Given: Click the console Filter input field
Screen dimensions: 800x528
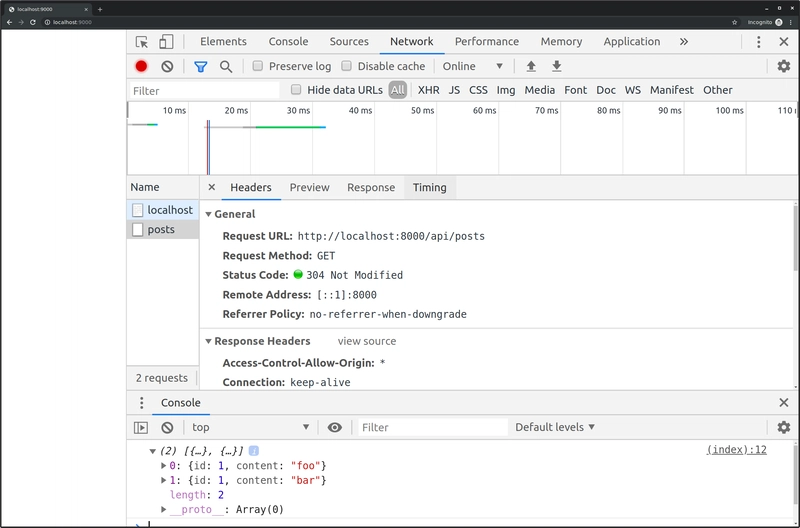Looking at the screenshot, I should click(x=433, y=428).
